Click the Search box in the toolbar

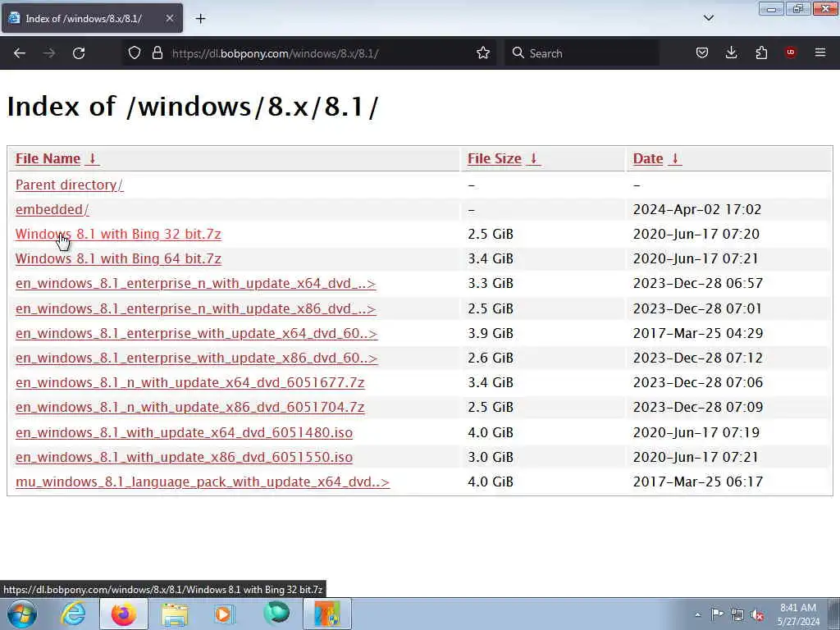click(582, 53)
